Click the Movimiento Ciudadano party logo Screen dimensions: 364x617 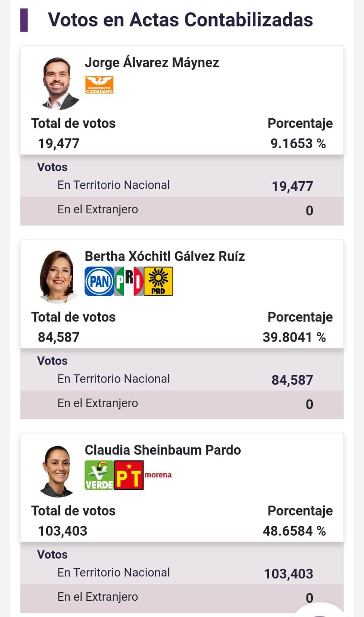point(99,85)
